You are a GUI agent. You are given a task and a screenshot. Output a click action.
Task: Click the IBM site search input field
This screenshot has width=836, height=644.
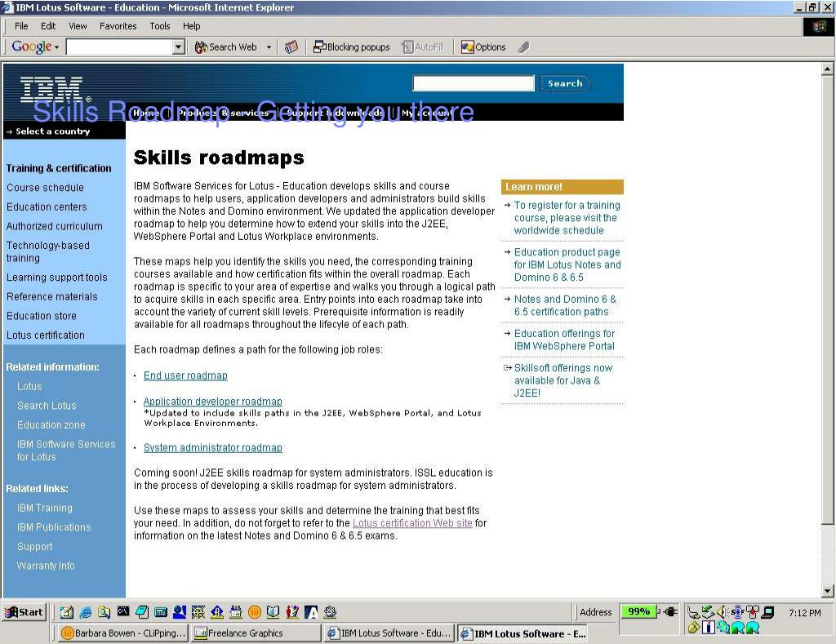click(x=474, y=83)
